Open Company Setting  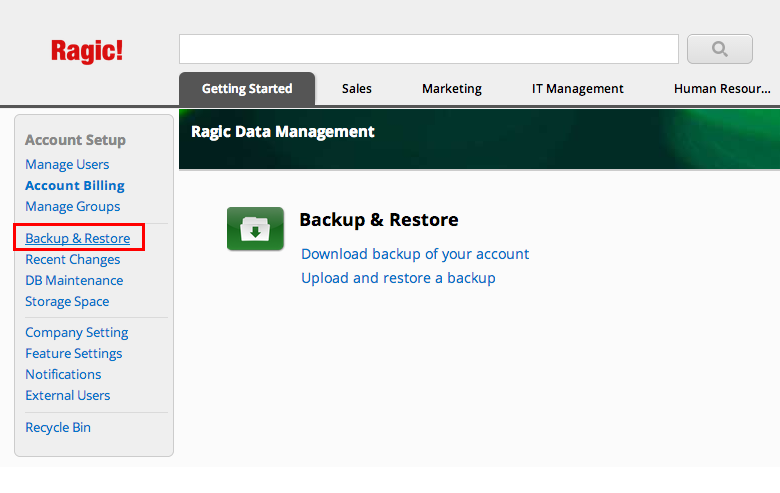[77, 332]
